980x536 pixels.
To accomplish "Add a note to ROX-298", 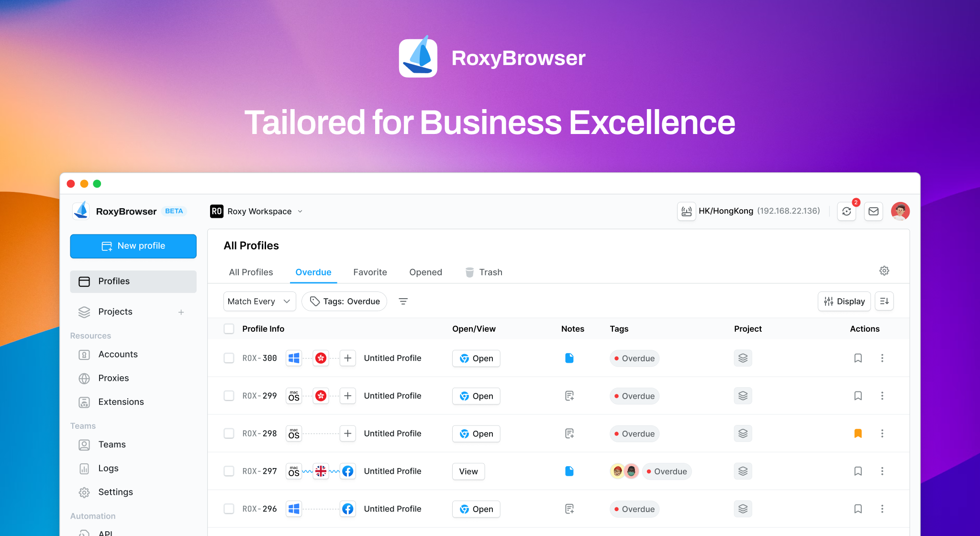I will click(569, 434).
